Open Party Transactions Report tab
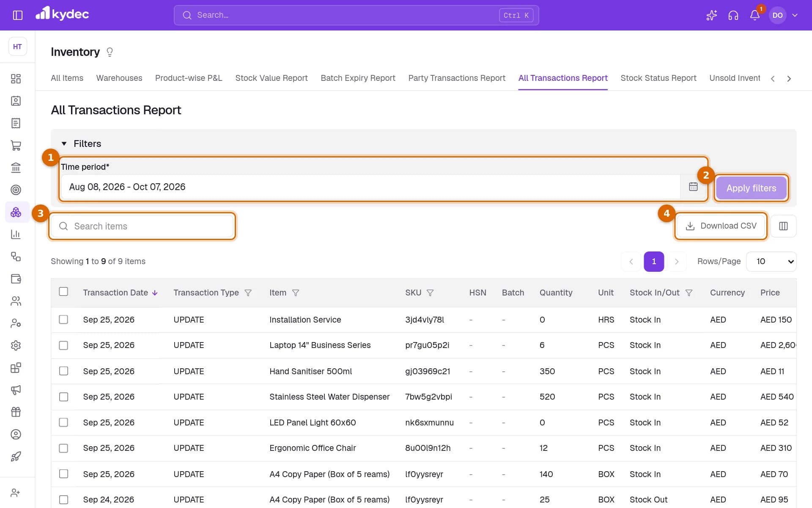Viewport: 812px width, 508px height. tap(457, 78)
